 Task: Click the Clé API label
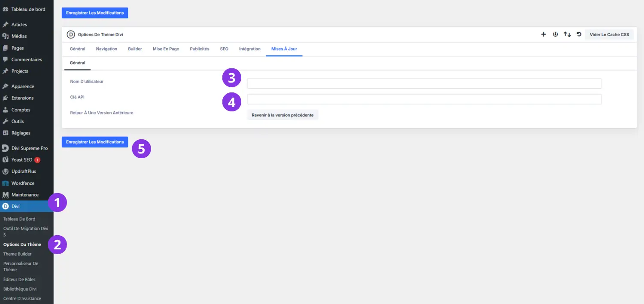[x=77, y=97]
